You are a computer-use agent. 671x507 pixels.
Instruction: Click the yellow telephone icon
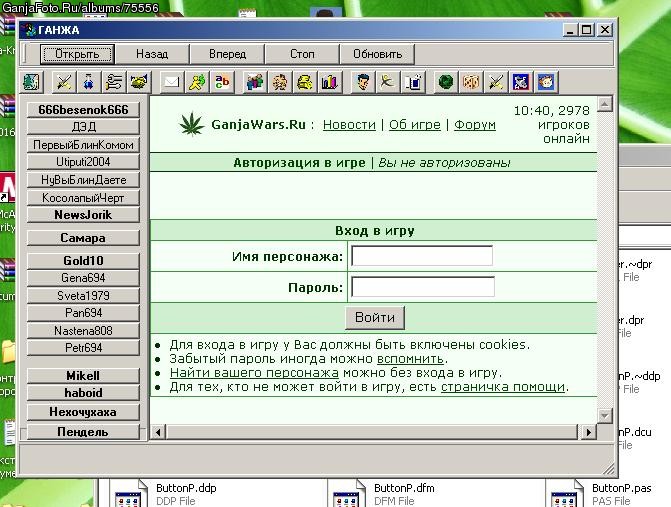pyautogui.click(x=305, y=82)
